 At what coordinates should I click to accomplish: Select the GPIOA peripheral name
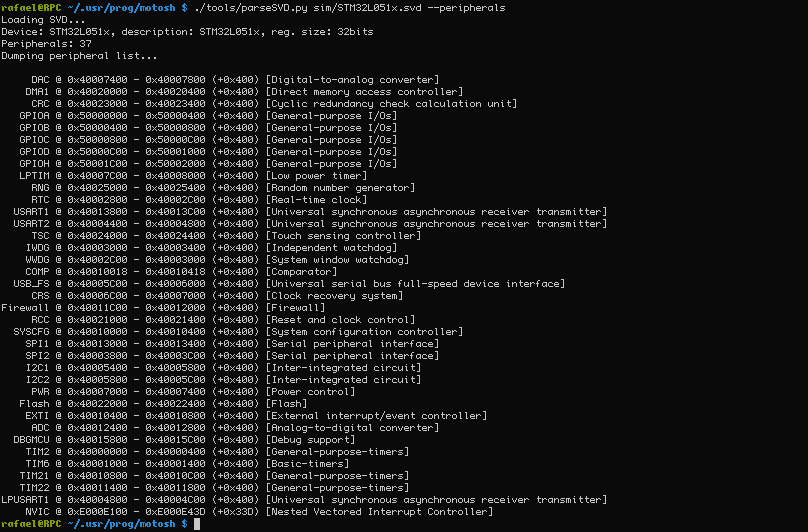[35, 116]
